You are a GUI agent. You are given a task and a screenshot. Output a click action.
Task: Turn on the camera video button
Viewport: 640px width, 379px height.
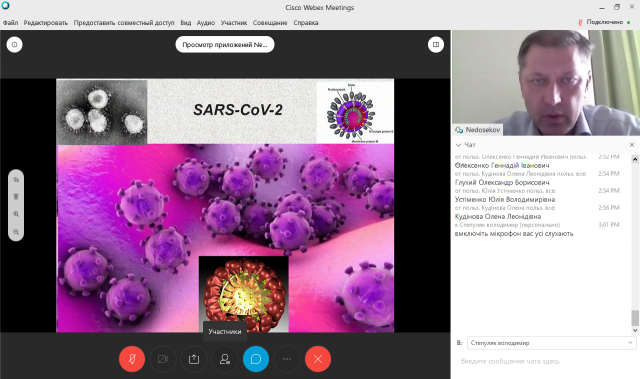tap(163, 359)
